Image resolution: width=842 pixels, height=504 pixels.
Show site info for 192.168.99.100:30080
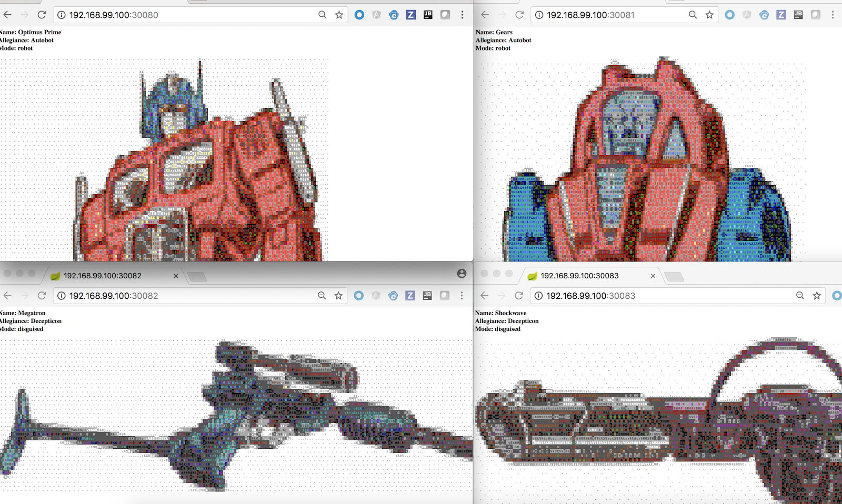pyautogui.click(x=62, y=15)
